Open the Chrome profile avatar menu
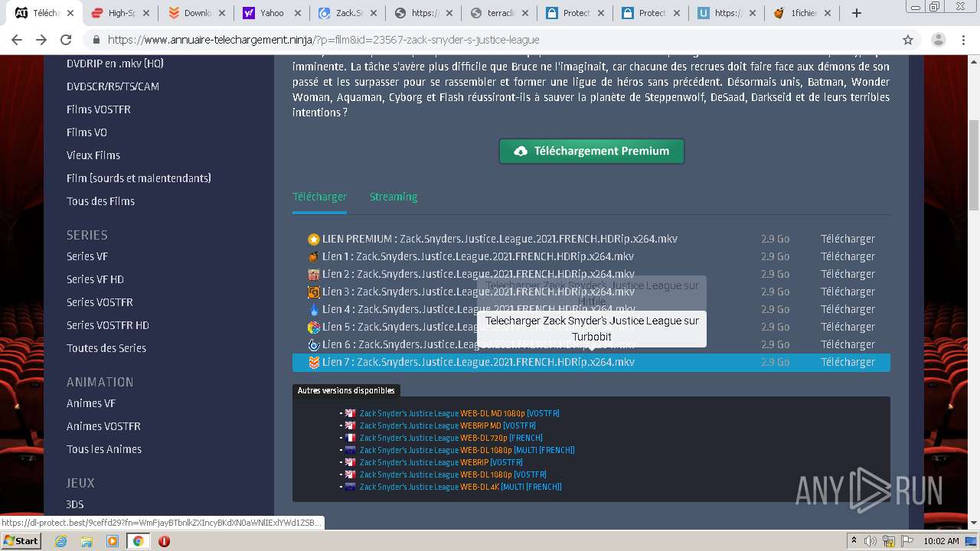The height and width of the screenshot is (551, 980). tap(939, 40)
